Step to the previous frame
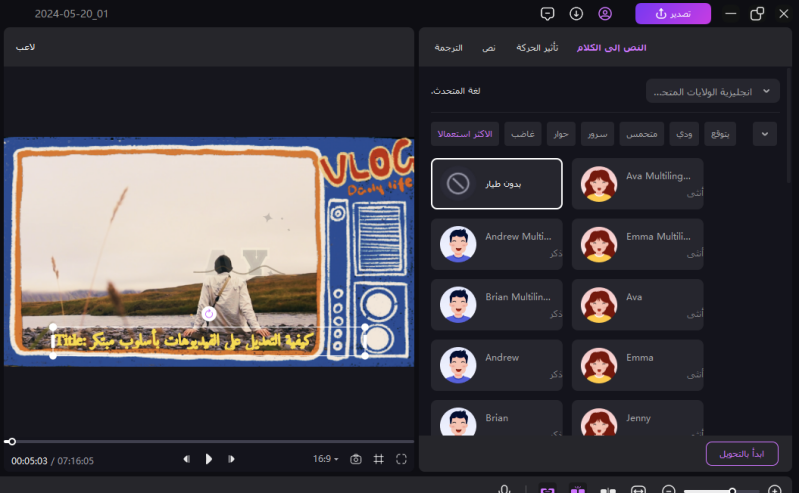The width and height of the screenshot is (799, 493). [186, 459]
